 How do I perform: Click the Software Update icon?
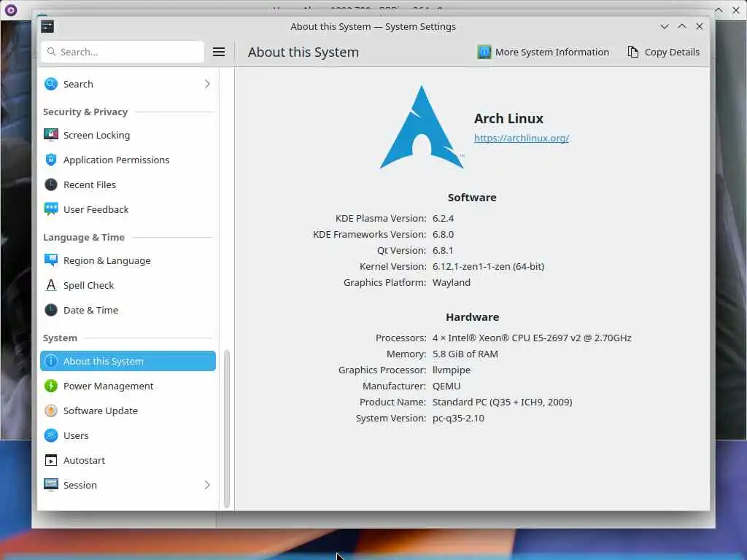pyautogui.click(x=51, y=411)
